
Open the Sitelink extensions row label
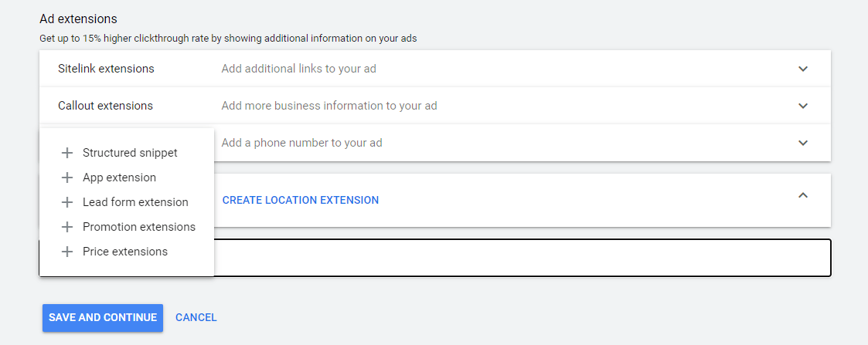click(107, 69)
